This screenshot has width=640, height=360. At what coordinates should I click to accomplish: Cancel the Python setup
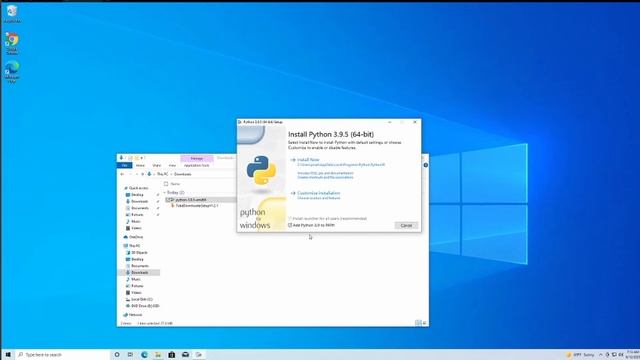point(406,225)
